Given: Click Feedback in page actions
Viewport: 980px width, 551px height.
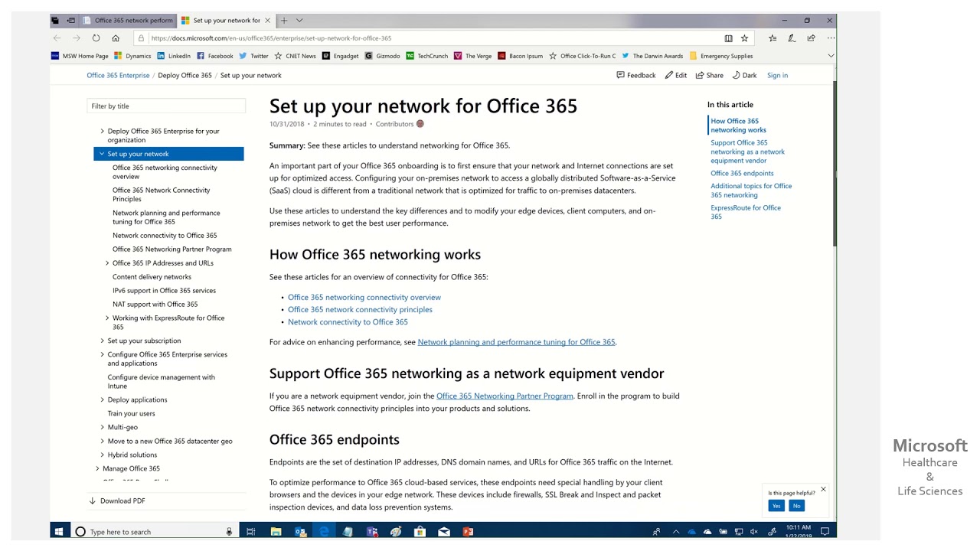Looking at the screenshot, I should point(636,75).
